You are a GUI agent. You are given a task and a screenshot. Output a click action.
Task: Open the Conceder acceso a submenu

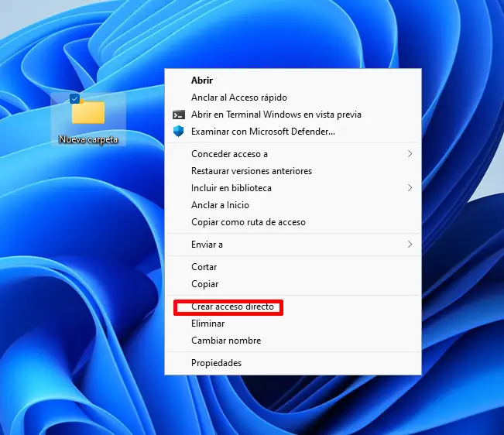tap(293, 154)
